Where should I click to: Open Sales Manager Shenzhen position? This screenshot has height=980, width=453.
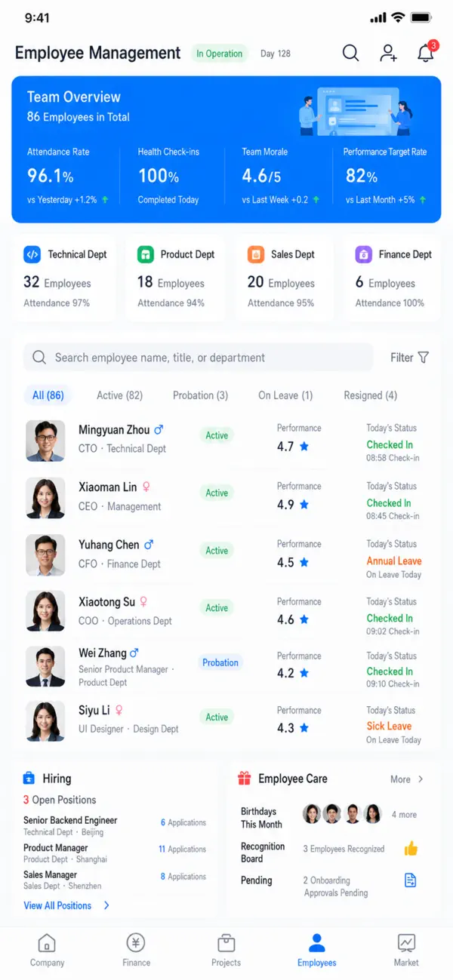62,880
